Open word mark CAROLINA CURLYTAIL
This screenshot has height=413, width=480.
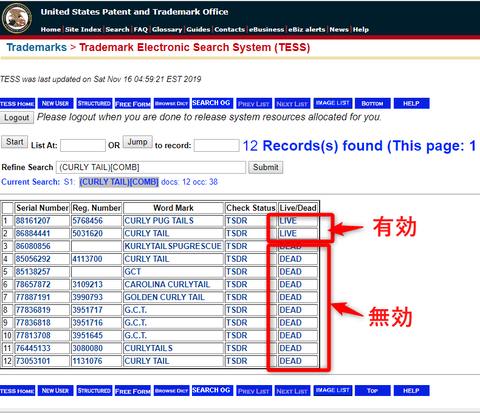pos(167,284)
